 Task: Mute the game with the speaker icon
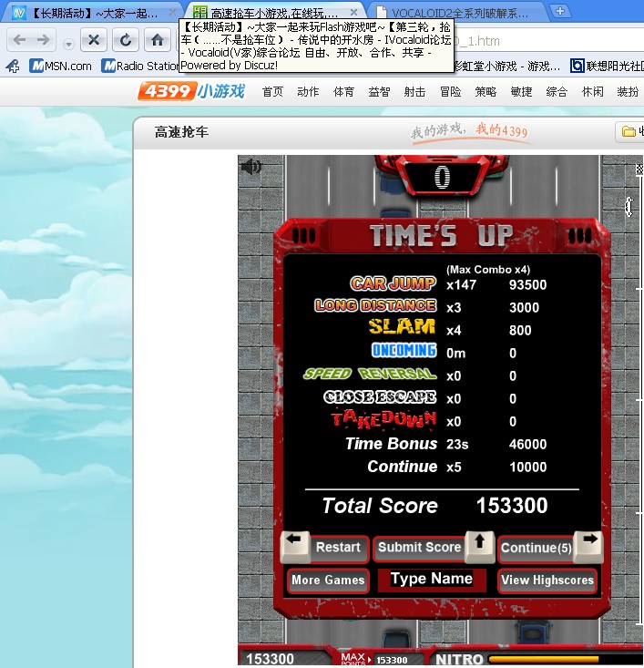tap(251, 167)
